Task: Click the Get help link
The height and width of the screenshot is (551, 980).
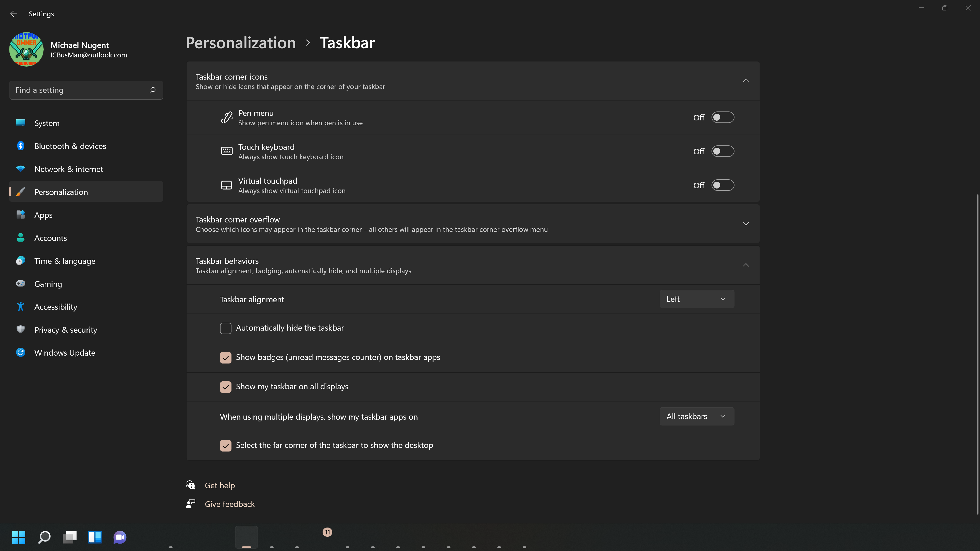Action: [x=220, y=485]
